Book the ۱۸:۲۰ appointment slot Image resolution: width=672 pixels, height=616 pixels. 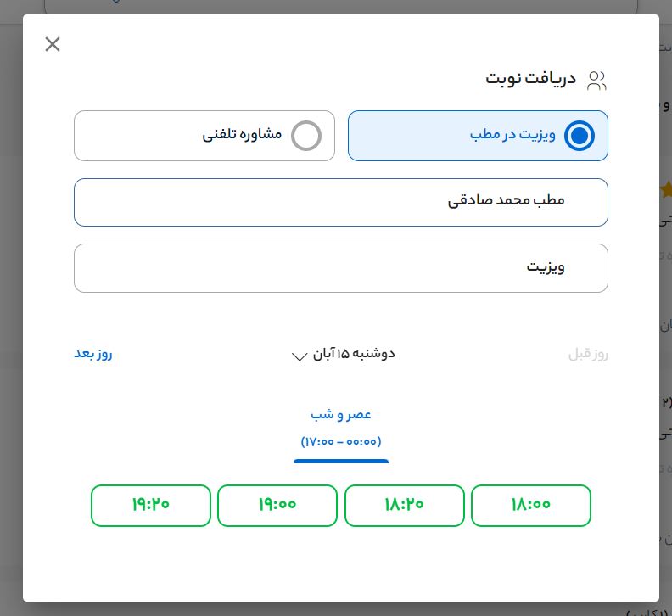[405, 505]
